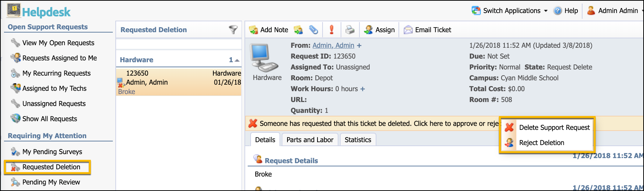The height and width of the screenshot is (191, 644).
Task: Switch to the Parts and Labor tab
Action: coord(310,140)
